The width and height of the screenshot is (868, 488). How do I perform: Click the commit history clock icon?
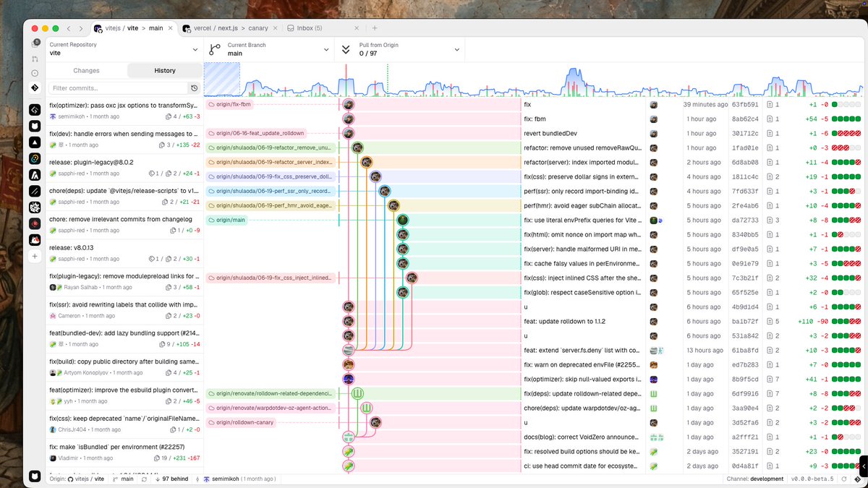tap(194, 88)
